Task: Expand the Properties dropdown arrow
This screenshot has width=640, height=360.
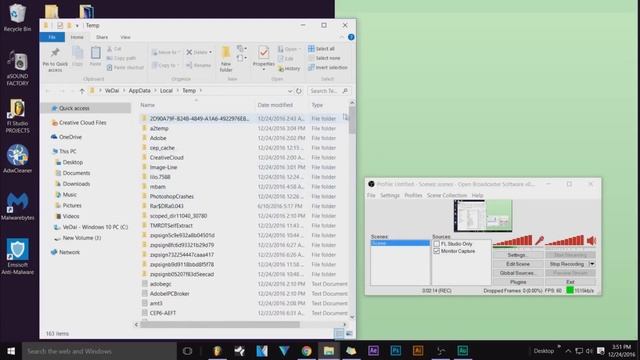Action: pyautogui.click(x=264, y=70)
